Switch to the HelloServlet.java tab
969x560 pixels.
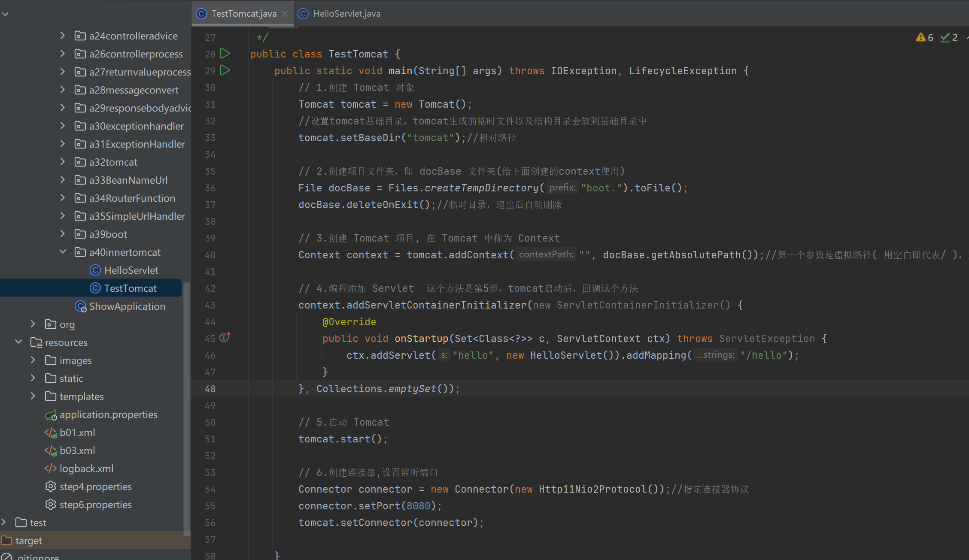pos(339,14)
